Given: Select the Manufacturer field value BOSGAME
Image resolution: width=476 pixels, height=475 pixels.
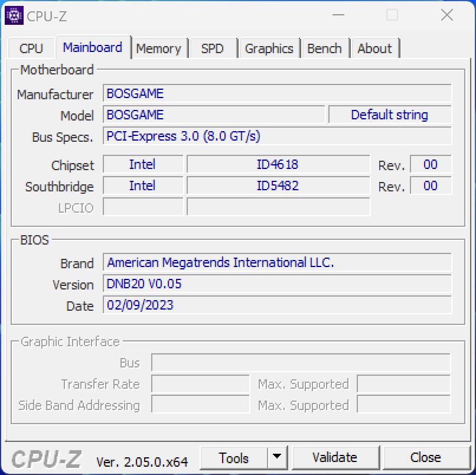Looking at the screenshot, I should pyautogui.click(x=277, y=93).
